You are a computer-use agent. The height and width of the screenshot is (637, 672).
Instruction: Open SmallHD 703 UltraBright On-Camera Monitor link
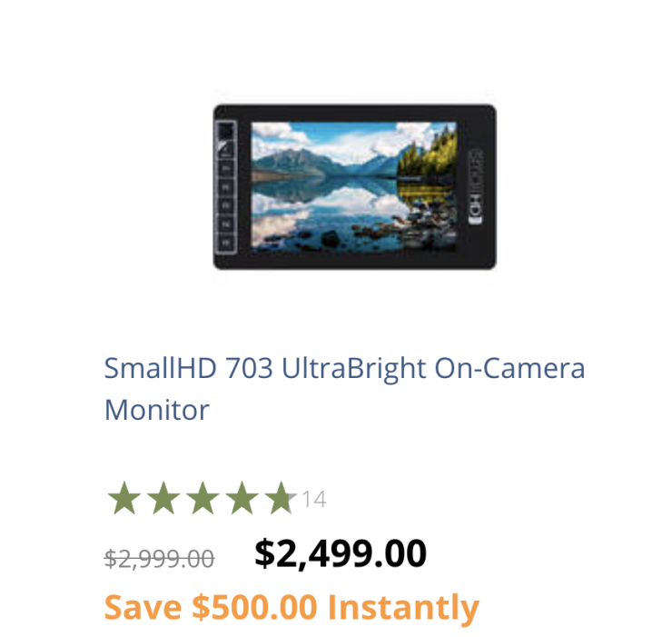[344, 389]
